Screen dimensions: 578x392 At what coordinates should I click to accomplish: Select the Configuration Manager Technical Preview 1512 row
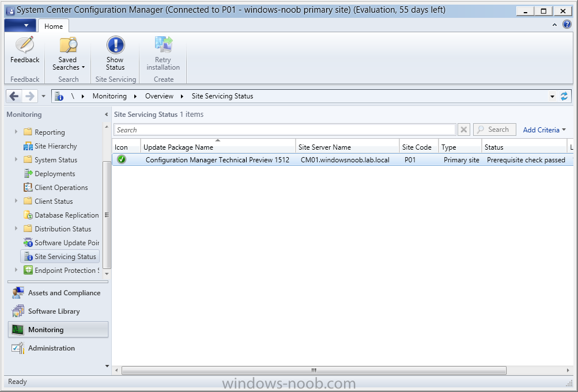(x=343, y=160)
